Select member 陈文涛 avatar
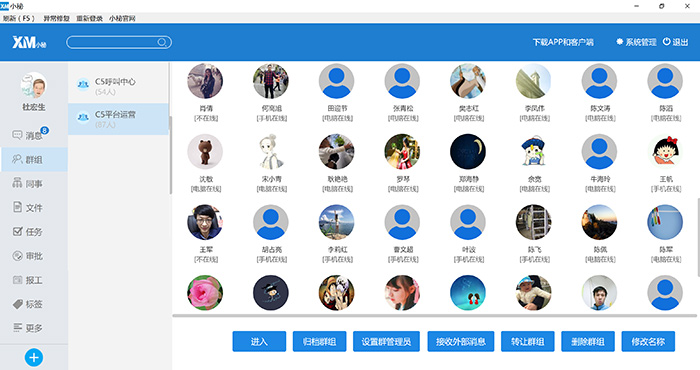 [599, 81]
